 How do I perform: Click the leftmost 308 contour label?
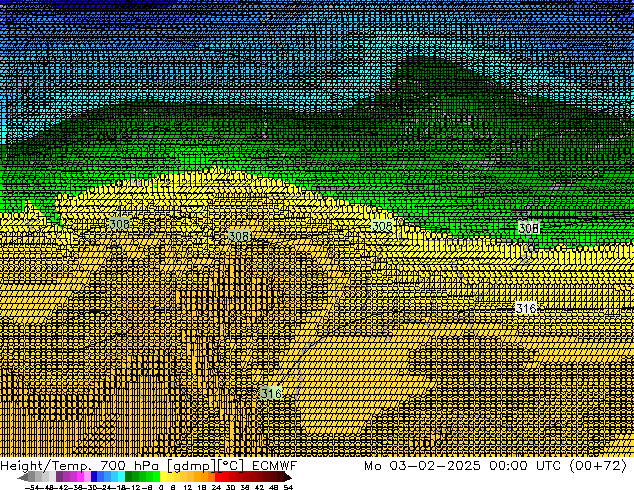pos(120,224)
